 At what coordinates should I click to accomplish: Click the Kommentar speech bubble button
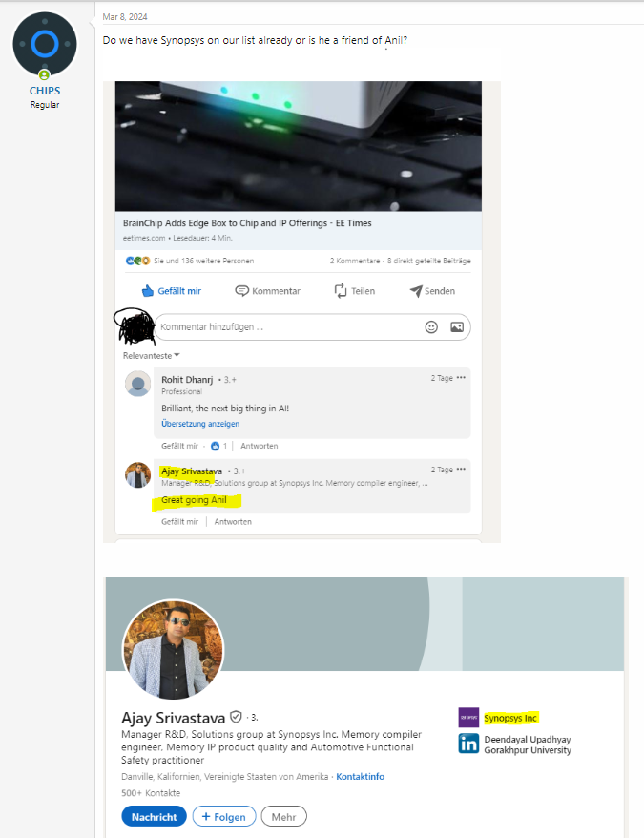[268, 291]
